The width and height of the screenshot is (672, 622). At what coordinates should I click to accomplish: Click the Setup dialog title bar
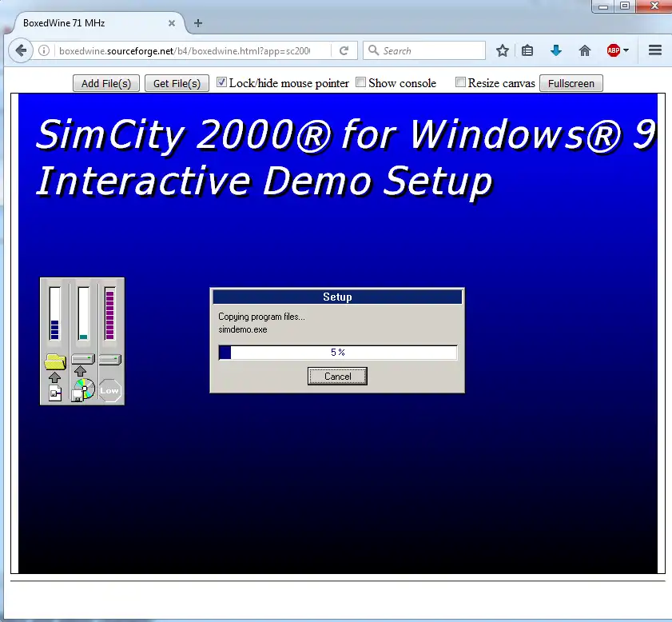click(337, 297)
